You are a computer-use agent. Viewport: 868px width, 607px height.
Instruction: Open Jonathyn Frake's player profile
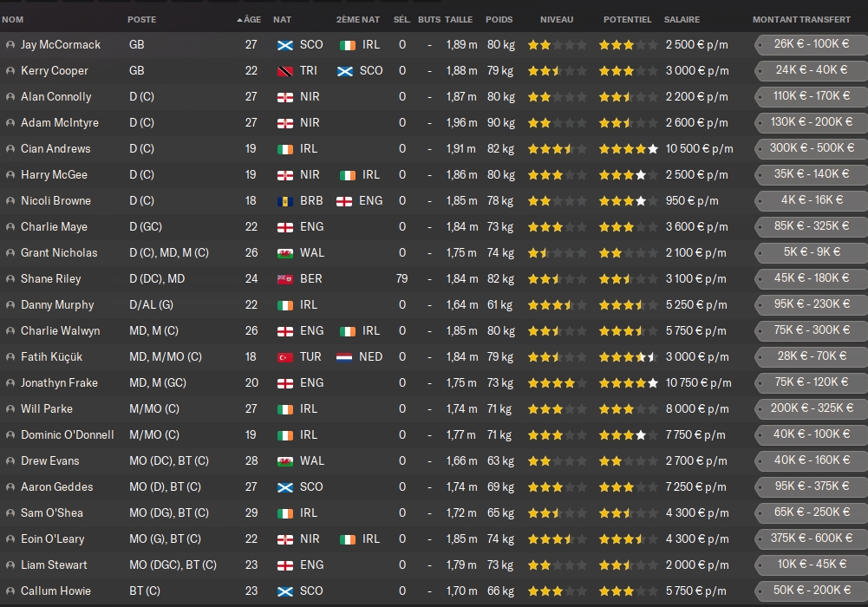[x=59, y=383]
